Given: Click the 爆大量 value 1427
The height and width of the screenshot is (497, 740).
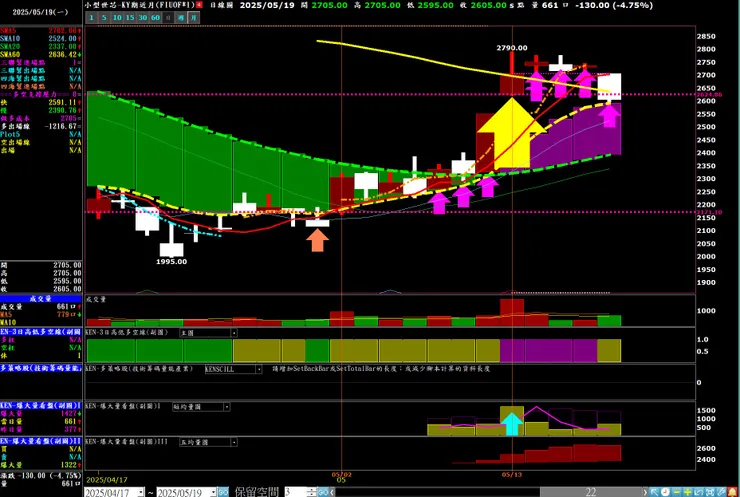Looking at the screenshot, I should (x=69, y=414).
